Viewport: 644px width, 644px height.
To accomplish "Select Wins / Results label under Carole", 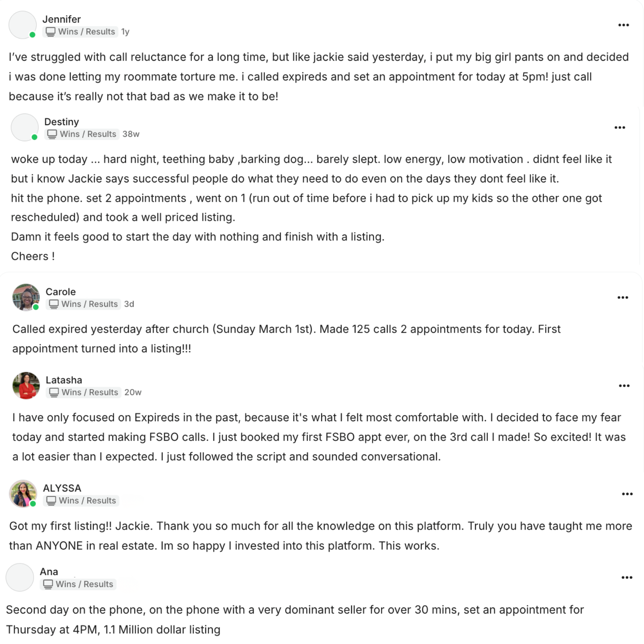I will pyautogui.click(x=84, y=304).
